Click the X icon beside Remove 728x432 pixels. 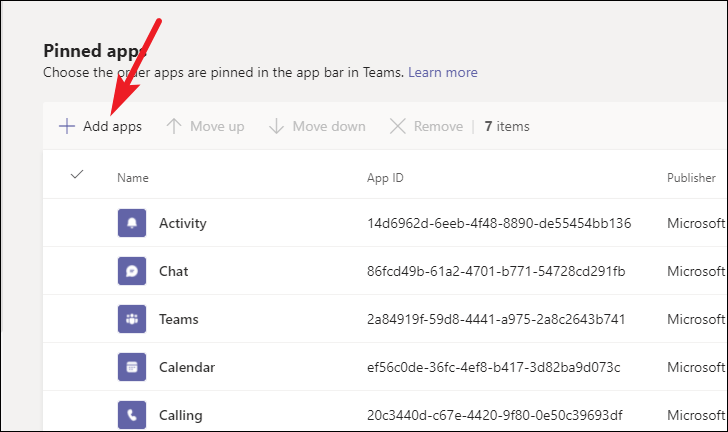[x=397, y=126]
